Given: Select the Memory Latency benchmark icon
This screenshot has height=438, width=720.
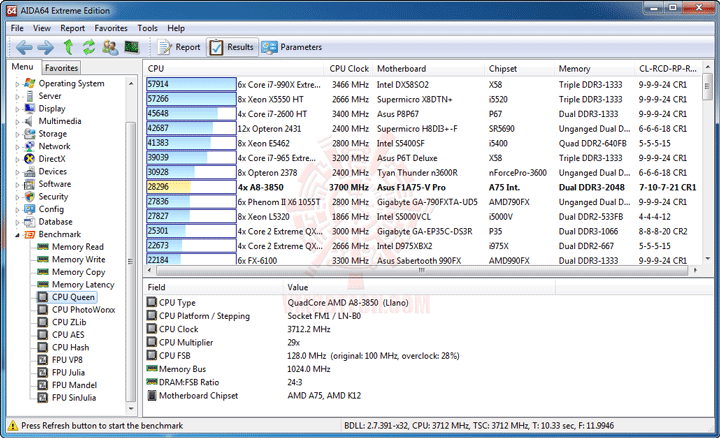Looking at the screenshot, I should (43, 285).
